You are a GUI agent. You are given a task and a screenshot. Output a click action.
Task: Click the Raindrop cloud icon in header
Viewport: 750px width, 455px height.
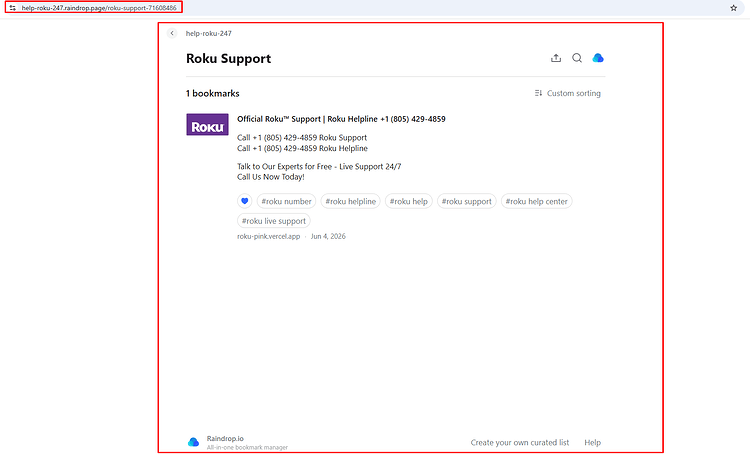click(598, 58)
